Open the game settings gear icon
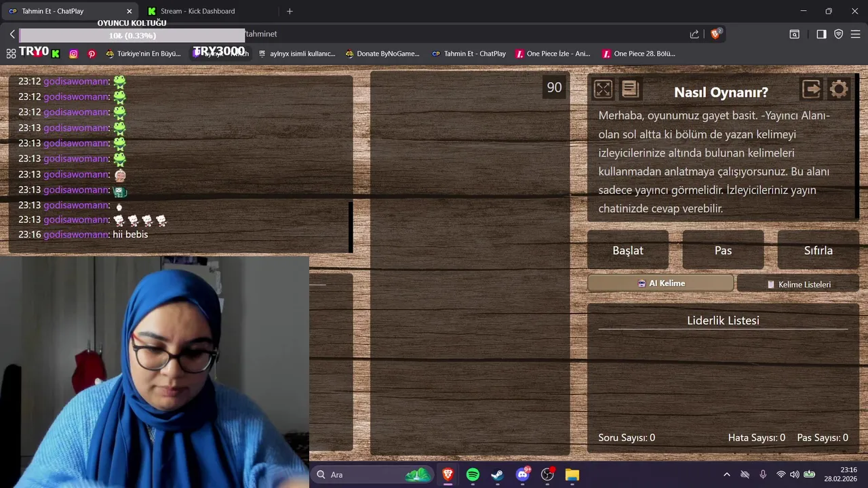 [839, 89]
